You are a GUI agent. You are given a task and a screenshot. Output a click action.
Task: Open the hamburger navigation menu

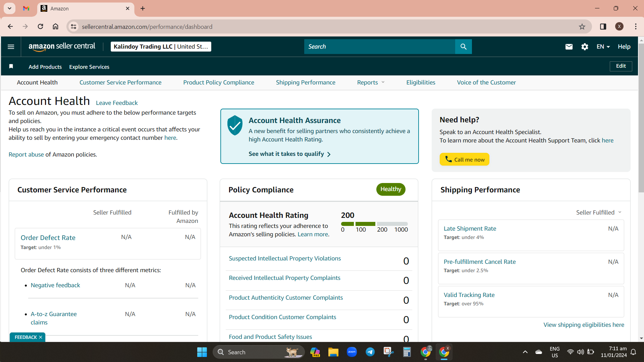(11, 47)
